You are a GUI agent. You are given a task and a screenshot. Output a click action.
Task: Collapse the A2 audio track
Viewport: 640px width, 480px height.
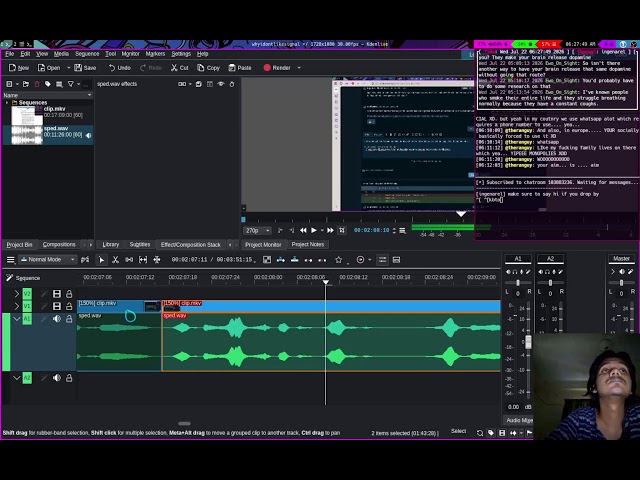(x=17, y=378)
